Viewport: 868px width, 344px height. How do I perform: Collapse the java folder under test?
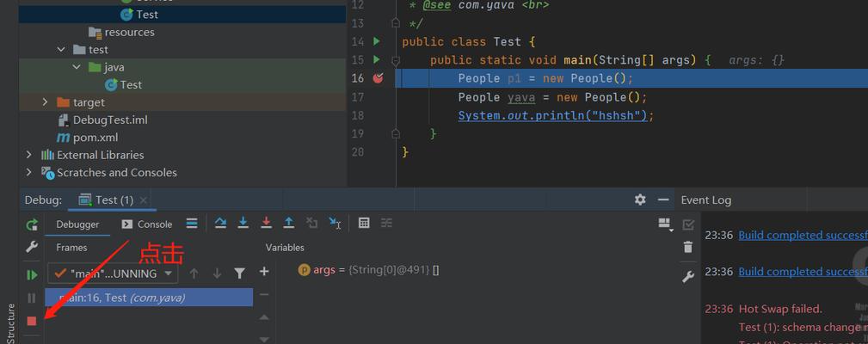(77, 67)
